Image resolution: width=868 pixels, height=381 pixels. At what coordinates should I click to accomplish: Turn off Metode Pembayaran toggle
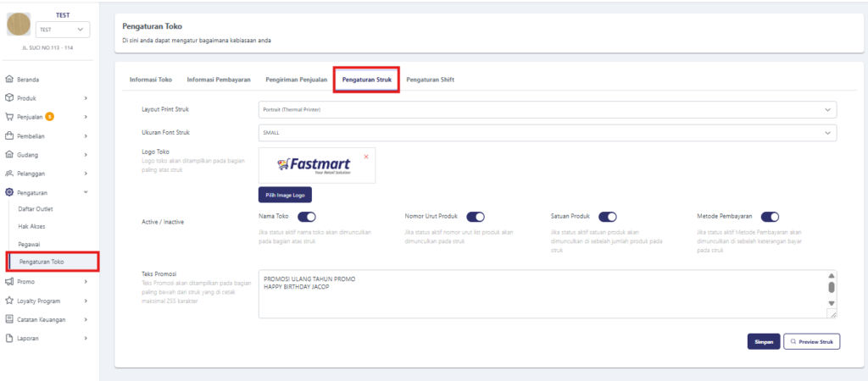(x=770, y=217)
